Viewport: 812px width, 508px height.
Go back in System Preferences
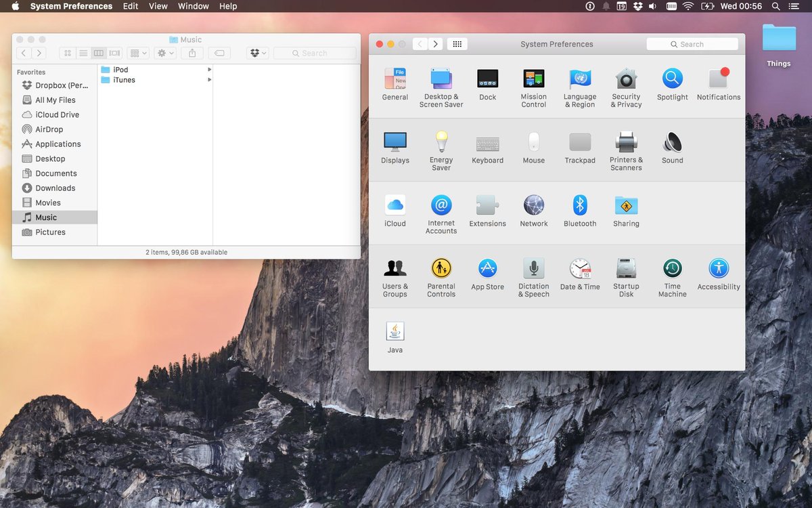tap(420, 44)
